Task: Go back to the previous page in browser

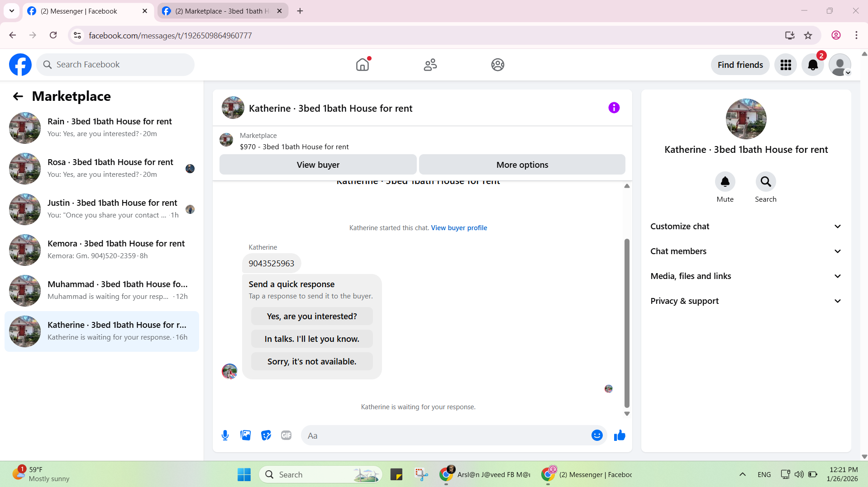Action: click(13, 35)
